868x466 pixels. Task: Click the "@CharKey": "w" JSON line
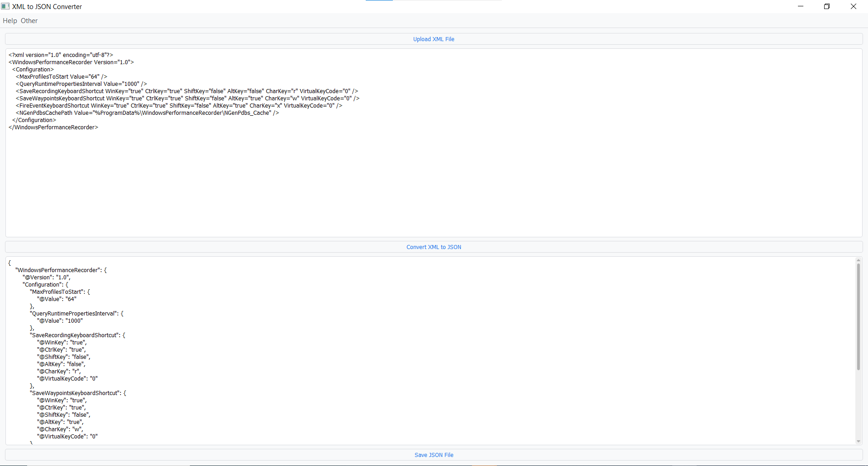click(60, 429)
